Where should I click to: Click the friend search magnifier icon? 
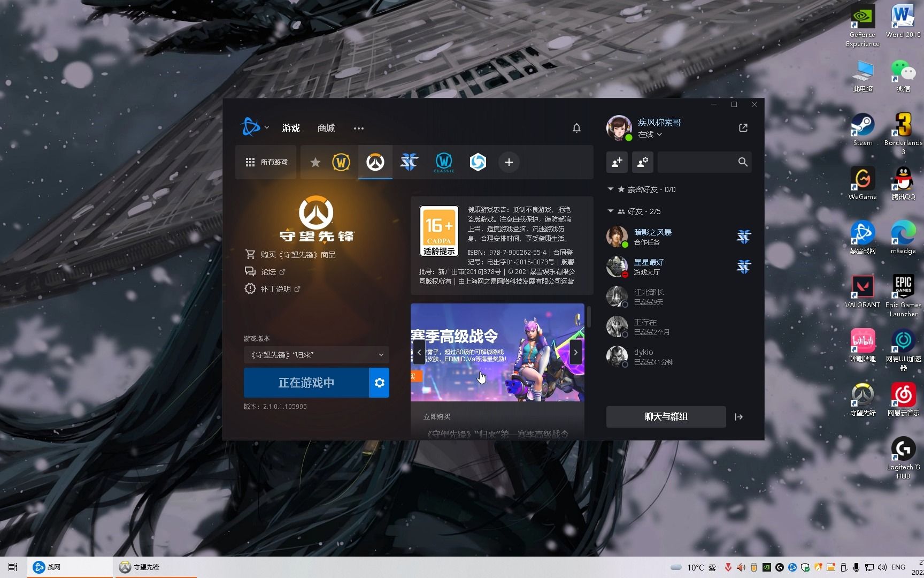[743, 162]
